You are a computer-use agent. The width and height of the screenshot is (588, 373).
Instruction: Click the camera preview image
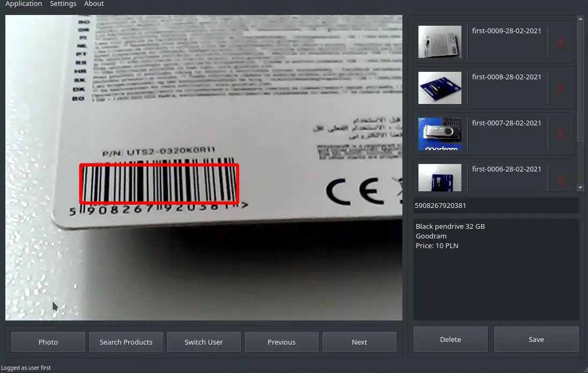coord(204,167)
